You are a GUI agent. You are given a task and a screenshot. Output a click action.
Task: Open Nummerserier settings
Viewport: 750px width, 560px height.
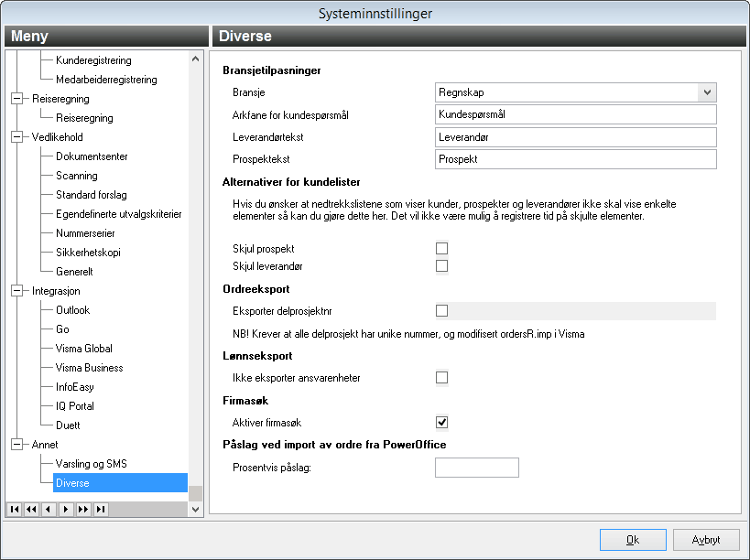point(85,233)
